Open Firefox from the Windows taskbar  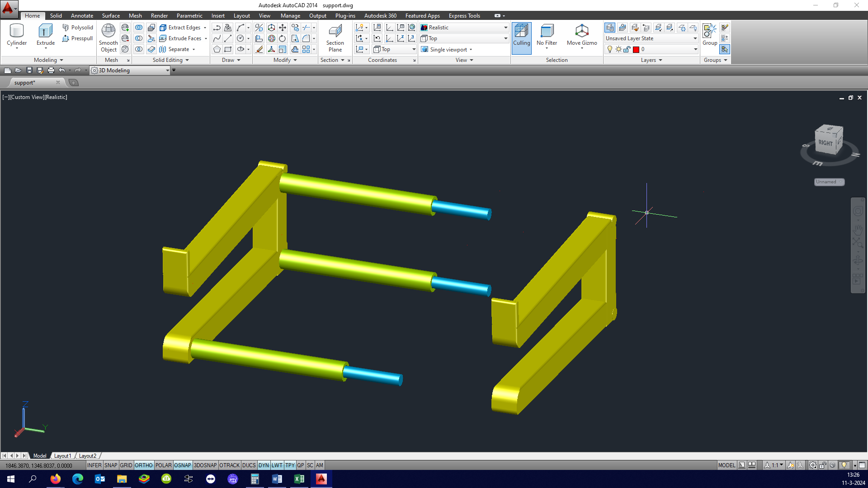pyautogui.click(x=55, y=479)
